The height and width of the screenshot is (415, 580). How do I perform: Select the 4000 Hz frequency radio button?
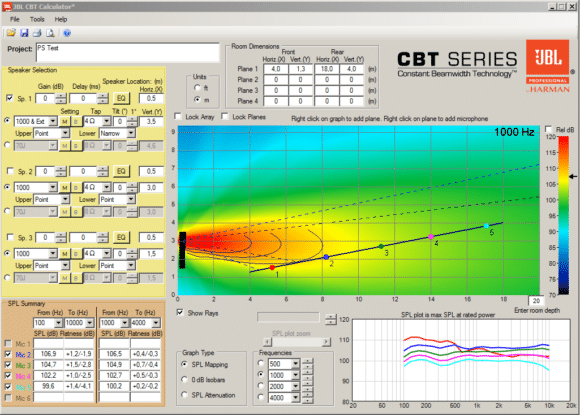point(261,397)
